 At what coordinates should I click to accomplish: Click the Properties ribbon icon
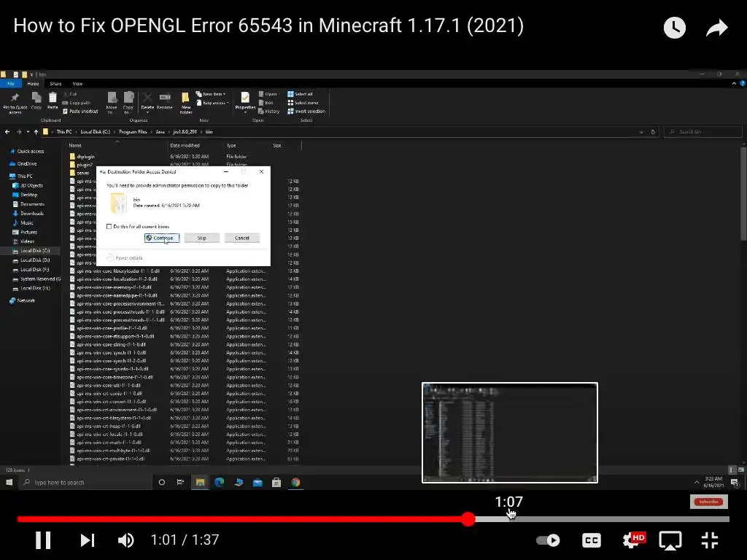click(245, 102)
